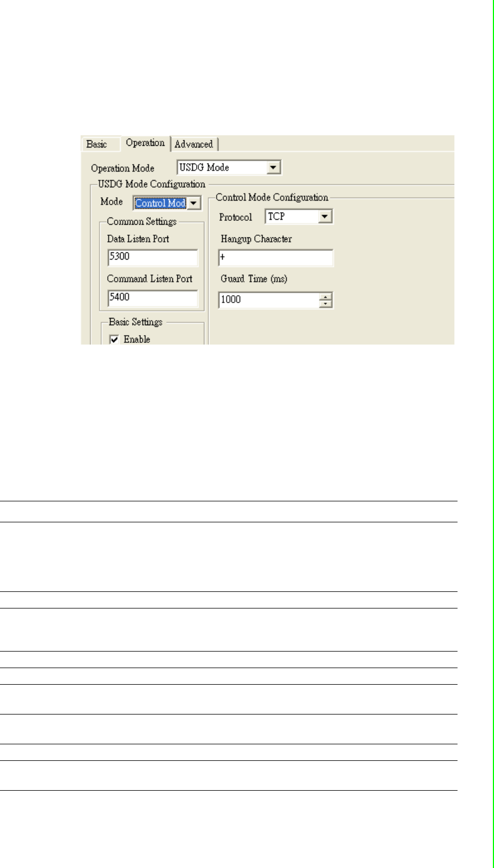Click the USDG Mode Configuration label
494x868 pixels.
coord(151,184)
